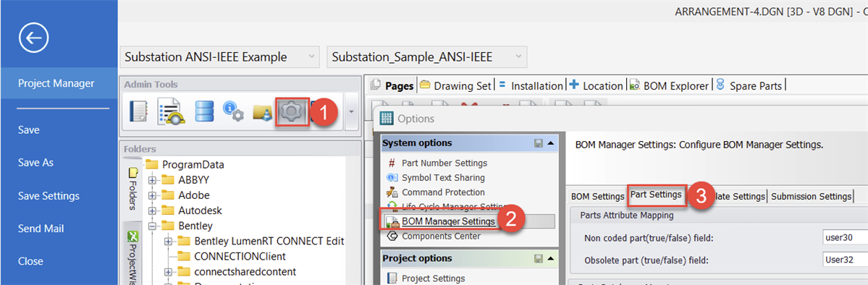Click the back arrow in the blue sidebar
This screenshot has height=285, width=868.
pyautogui.click(x=34, y=38)
